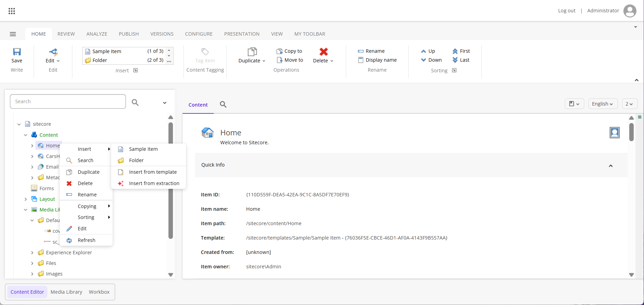Open the English language dropdown
Viewport: 644px width, 305px height.
coord(603,104)
